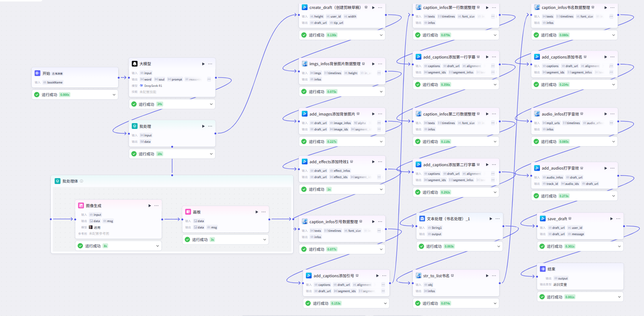Click the 结束 end node icon

click(543, 269)
